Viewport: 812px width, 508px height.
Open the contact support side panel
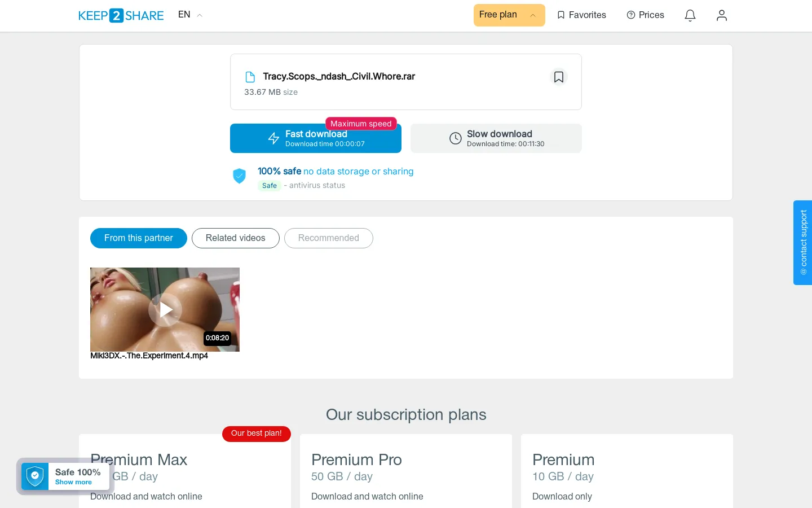pyautogui.click(x=803, y=243)
